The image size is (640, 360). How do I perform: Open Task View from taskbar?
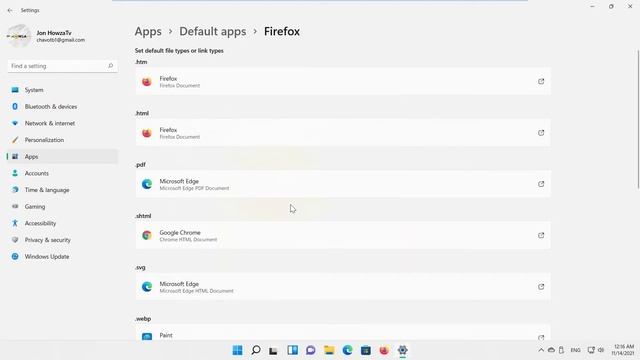(273, 350)
